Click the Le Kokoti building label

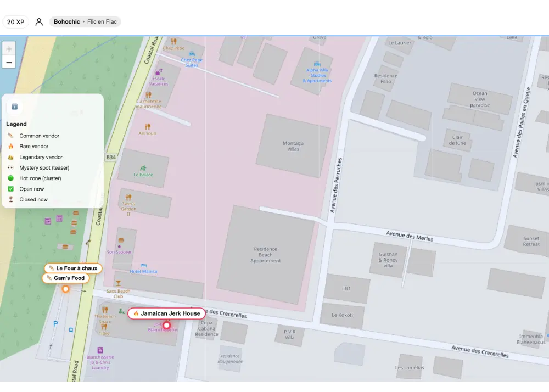pyautogui.click(x=342, y=315)
